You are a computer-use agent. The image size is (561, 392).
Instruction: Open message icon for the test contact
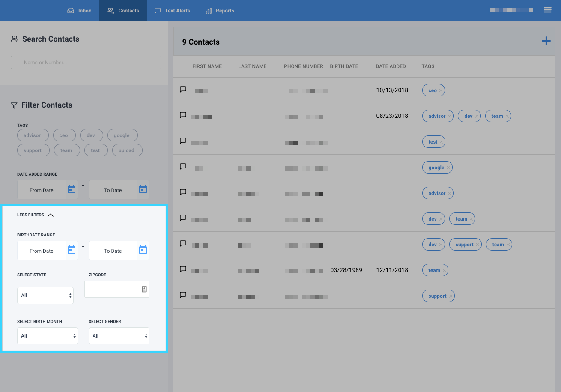coord(183,141)
